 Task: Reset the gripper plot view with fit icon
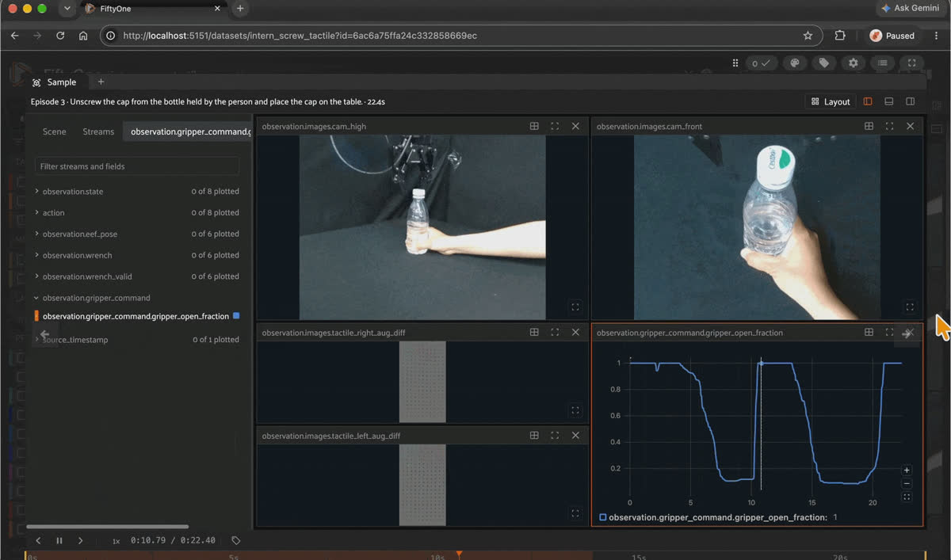[907, 497]
